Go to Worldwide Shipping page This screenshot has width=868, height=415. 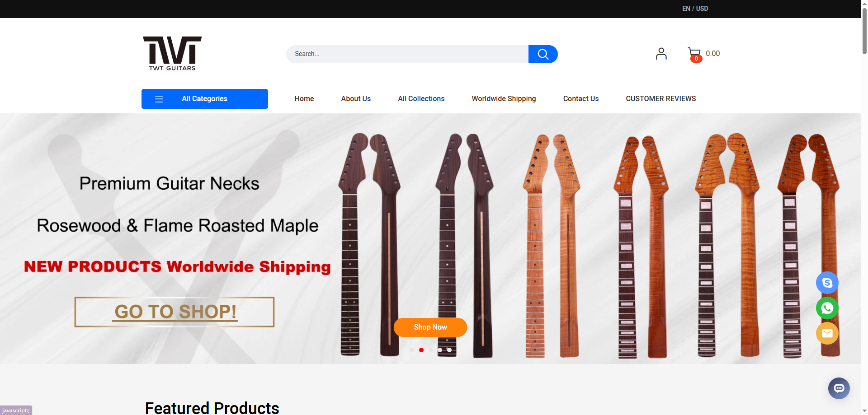[x=504, y=98]
